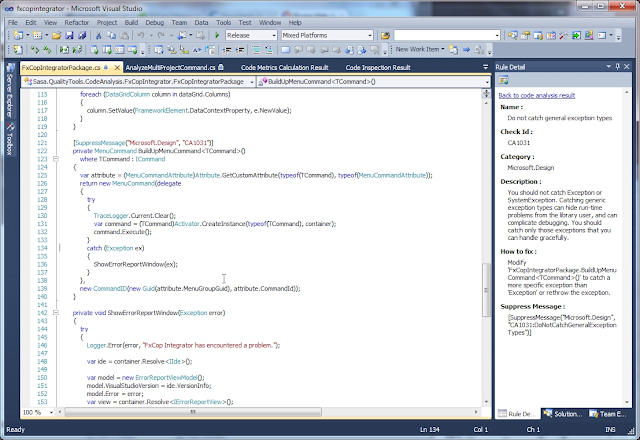Screen dimensions: 640x440
Task: Click the Decrease Indent icon
Action: (x=227, y=50)
